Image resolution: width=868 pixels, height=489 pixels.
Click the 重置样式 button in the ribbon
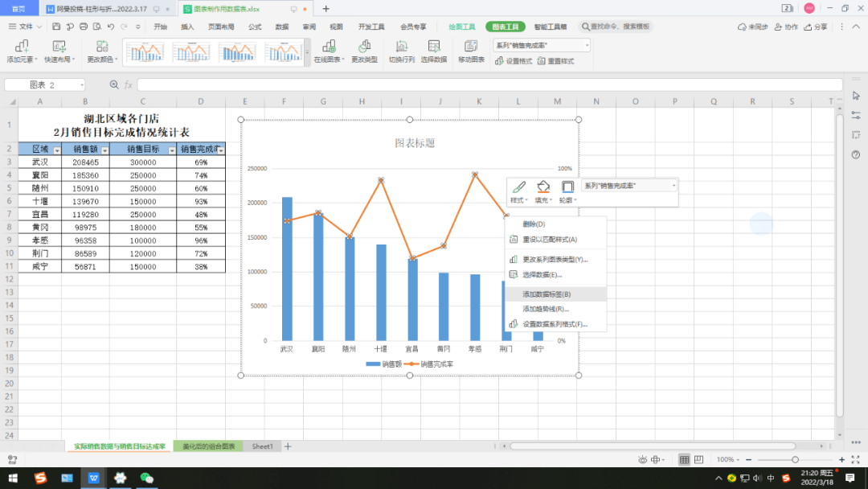click(555, 61)
